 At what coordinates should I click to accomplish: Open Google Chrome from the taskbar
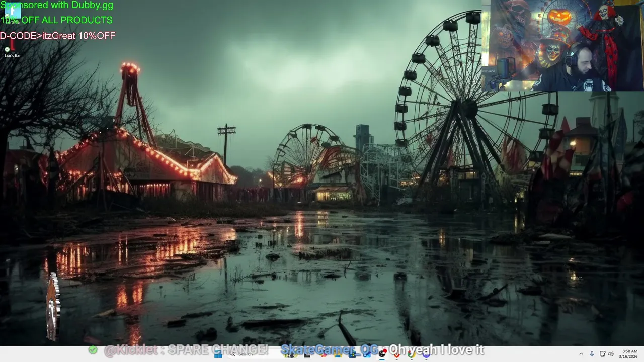click(x=411, y=354)
